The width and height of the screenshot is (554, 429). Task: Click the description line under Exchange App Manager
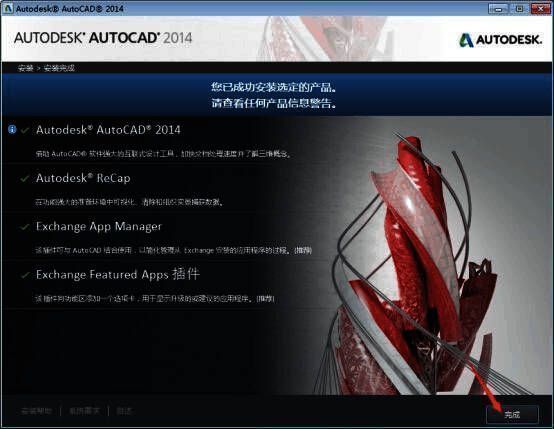(173, 250)
